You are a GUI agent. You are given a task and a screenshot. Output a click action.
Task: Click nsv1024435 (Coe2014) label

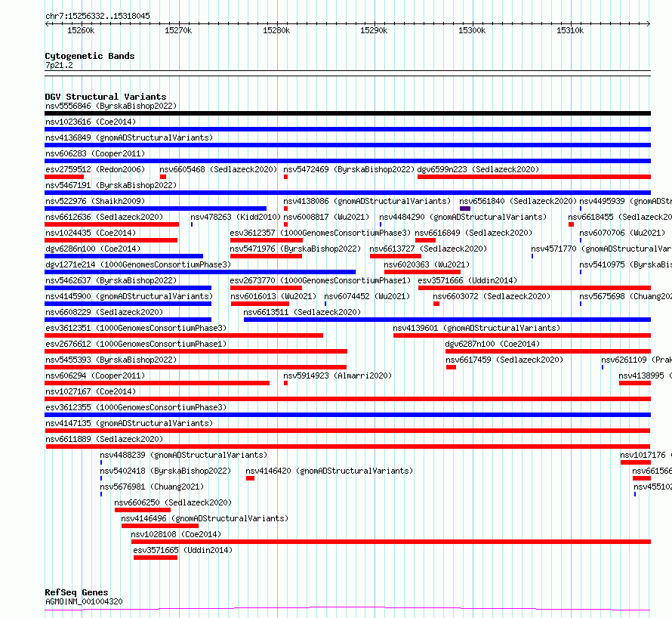[x=91, y=233]
